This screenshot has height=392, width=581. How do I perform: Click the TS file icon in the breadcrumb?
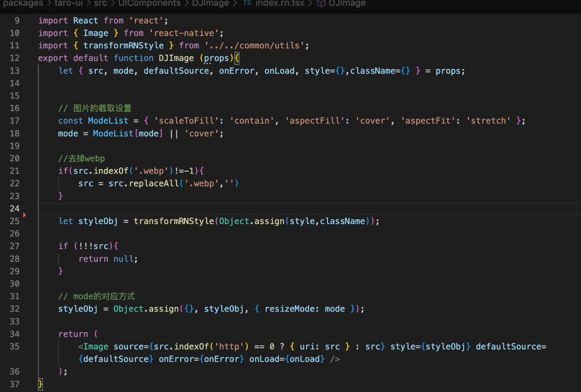[x=247, y=3]
